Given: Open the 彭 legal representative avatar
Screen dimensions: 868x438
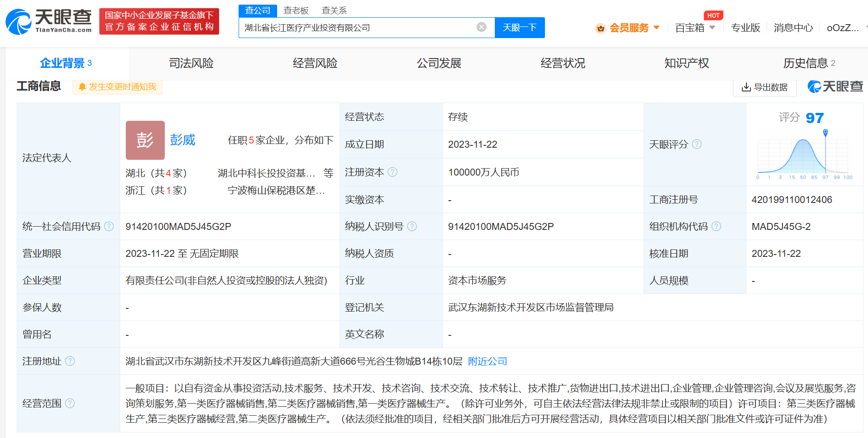Looking at the screenshot, I should tap(145, 140).
